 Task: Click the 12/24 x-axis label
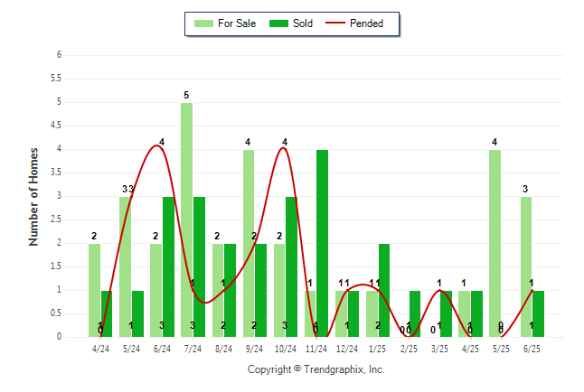[347, 349]
